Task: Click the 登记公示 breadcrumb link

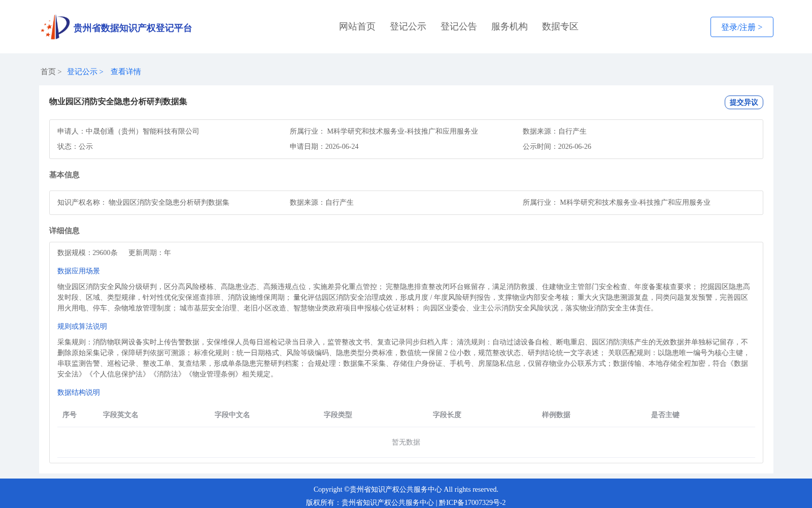Action: pyautogui.click(x=82, y=72)
